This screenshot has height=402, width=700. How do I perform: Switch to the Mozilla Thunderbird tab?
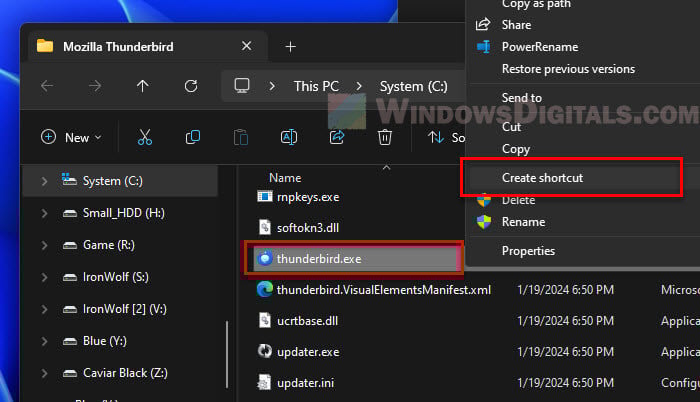click(147, 46)
